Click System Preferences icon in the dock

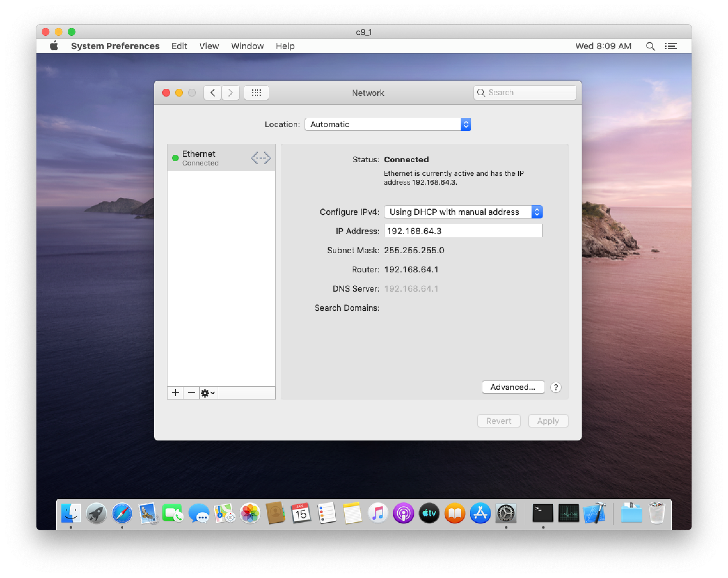coord(506,513)
